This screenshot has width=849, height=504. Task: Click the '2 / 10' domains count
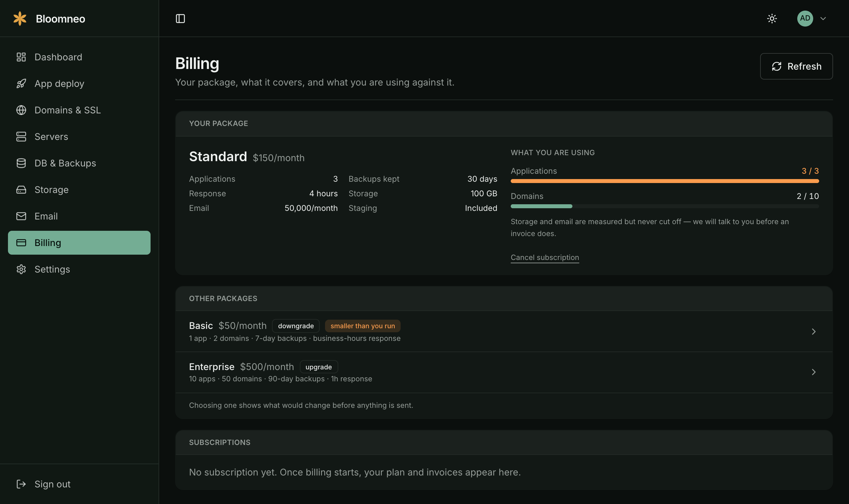pos(808,196)
